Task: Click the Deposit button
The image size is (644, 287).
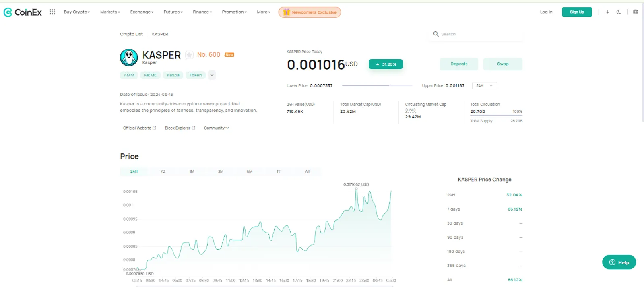Action: point(459,64)
